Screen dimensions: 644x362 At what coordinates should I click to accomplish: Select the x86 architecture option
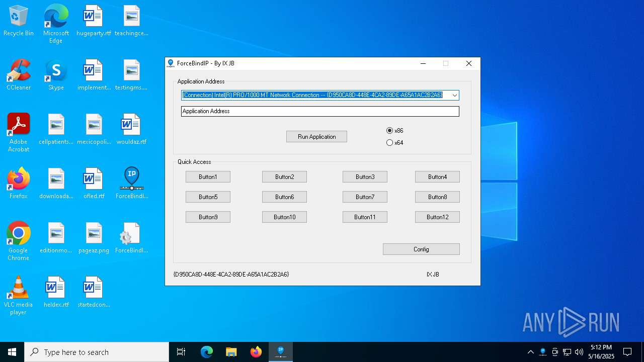point(395,131)
